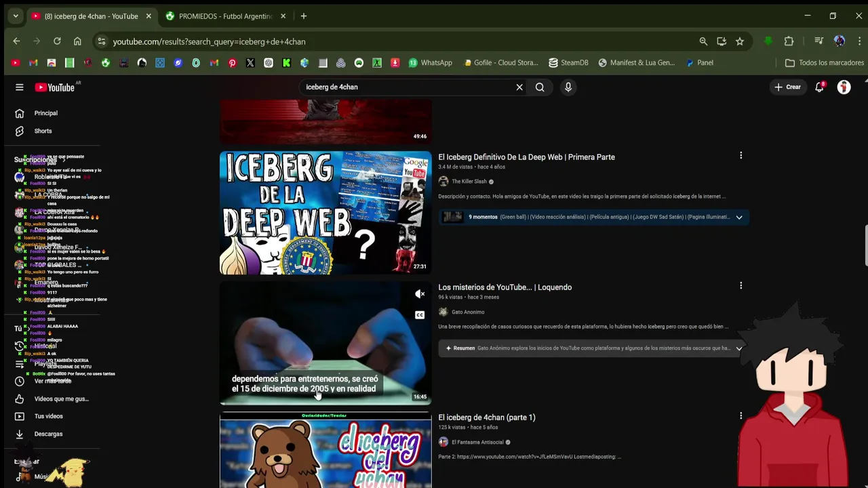The height and width of the screenshot is (488, 868).
Task: Click the Los misterios video preview
Action: pyautogui.click(x=325, y=343)
